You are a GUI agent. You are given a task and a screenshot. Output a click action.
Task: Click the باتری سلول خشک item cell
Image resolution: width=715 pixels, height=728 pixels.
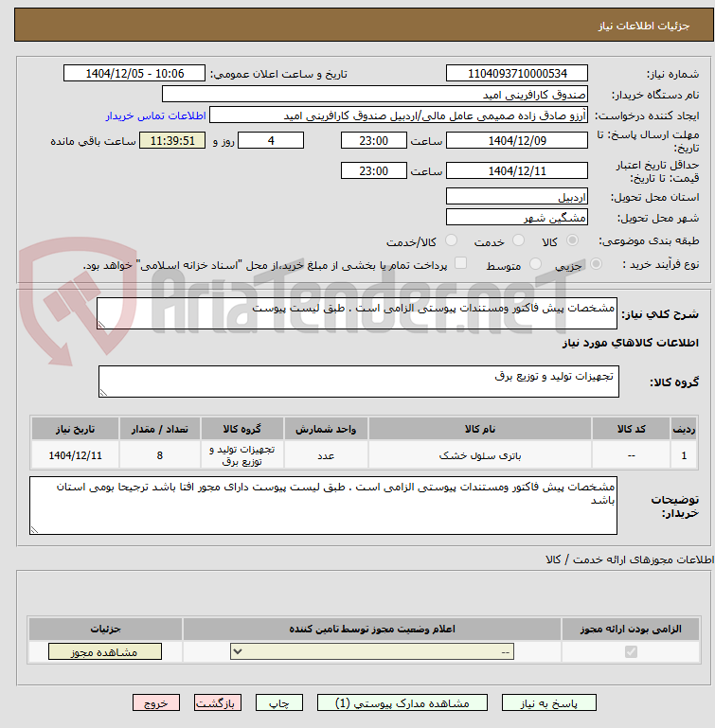coord(480,455)
